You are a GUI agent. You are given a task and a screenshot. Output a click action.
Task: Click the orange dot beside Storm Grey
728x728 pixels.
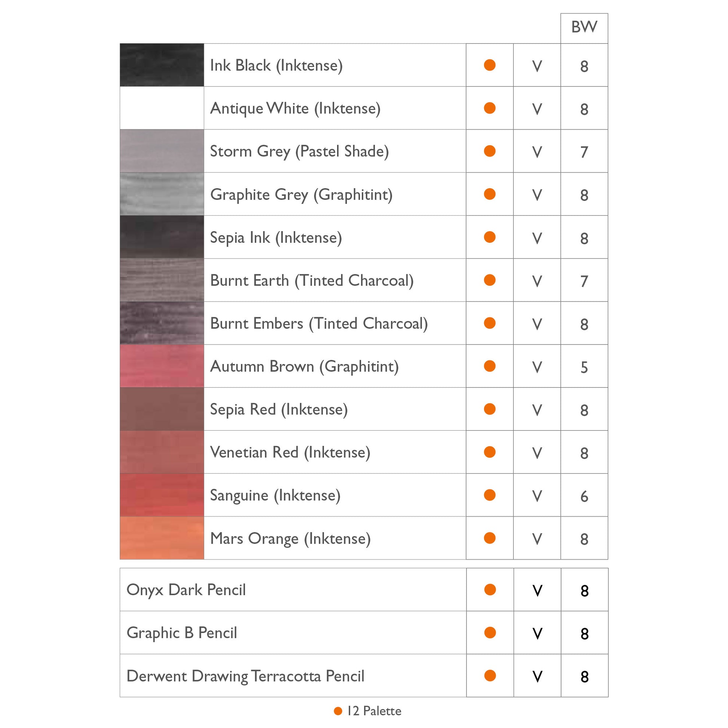tap(489, 151)
